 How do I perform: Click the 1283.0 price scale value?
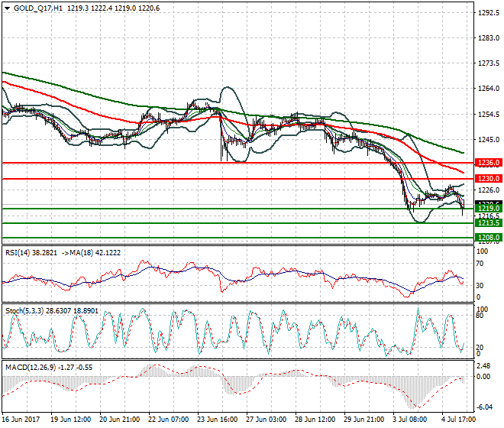pyautogui.click(x=489, y=38)
